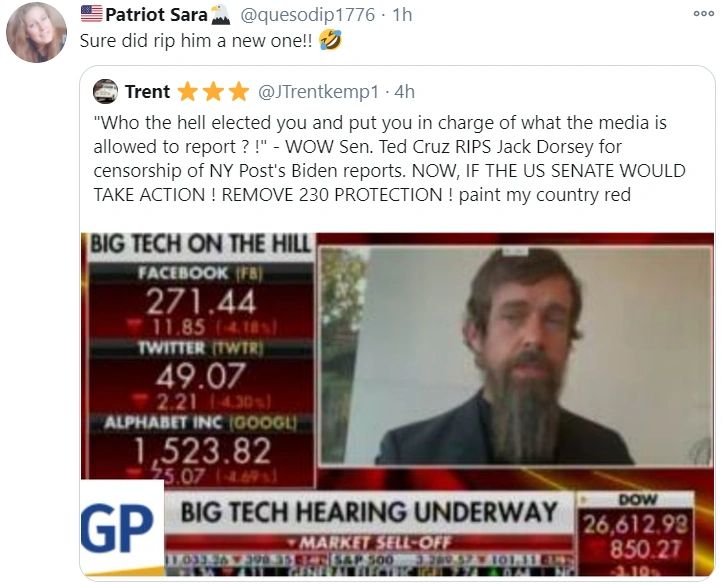The height and width of the screenshot is (584, 723).
Task: Open Patriot Sara's profile picture
Action: click(x=36, y=32)
